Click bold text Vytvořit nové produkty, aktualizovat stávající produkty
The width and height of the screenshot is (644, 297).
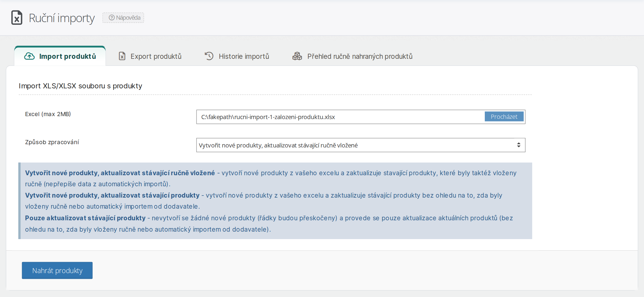coord(112,195)
